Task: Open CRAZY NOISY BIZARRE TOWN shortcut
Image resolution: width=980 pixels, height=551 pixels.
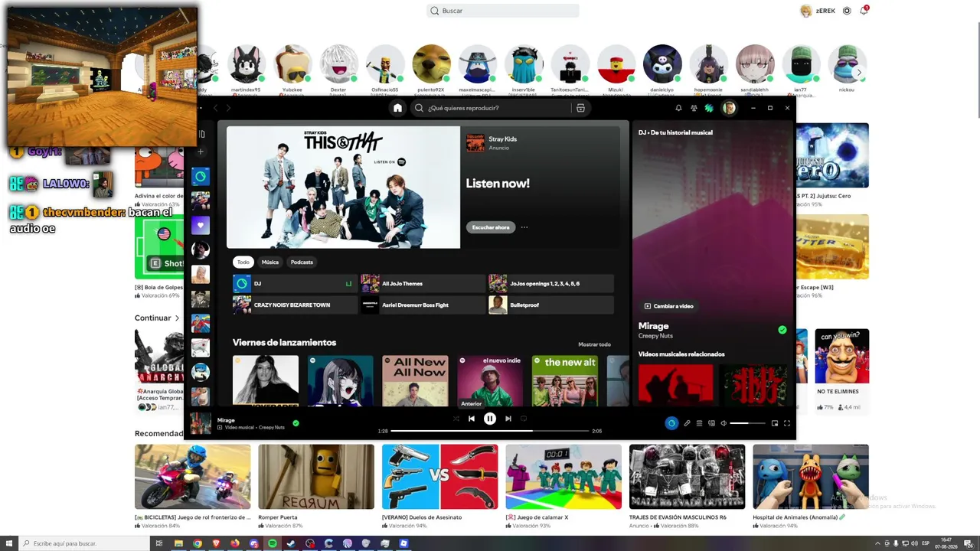Action: click(x=295, y=305)
